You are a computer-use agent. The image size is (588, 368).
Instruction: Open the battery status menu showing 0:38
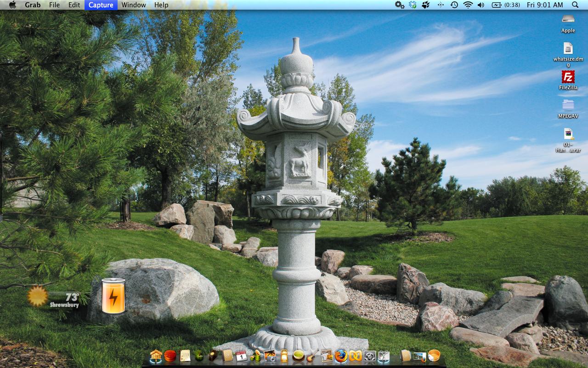click(x=506, y=5)
